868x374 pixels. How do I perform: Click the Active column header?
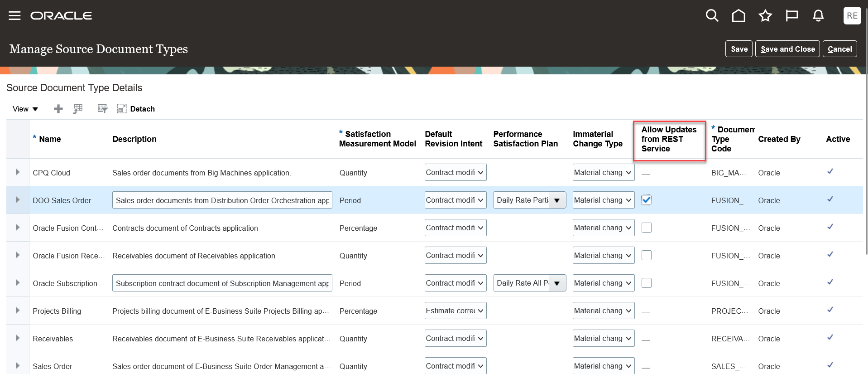point(838,139)
